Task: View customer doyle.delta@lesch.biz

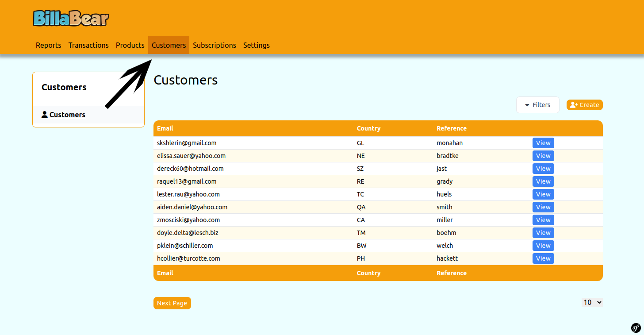Action: coord(543,233)
